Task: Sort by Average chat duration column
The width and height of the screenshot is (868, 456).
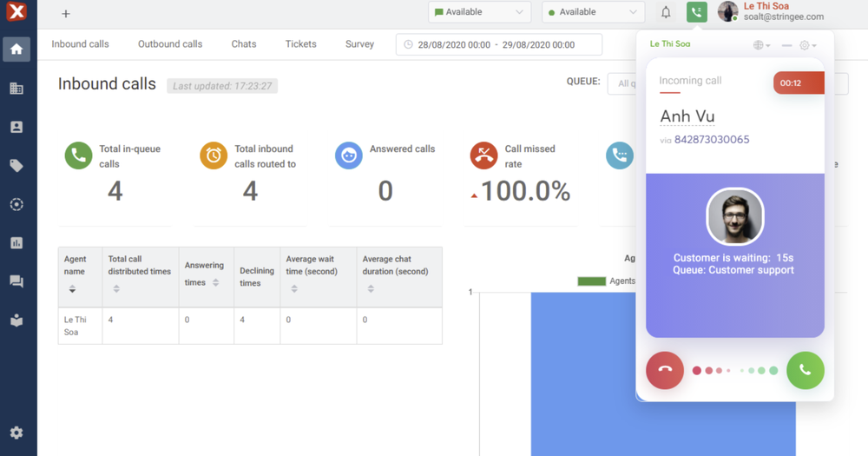Action: [371, 288]
